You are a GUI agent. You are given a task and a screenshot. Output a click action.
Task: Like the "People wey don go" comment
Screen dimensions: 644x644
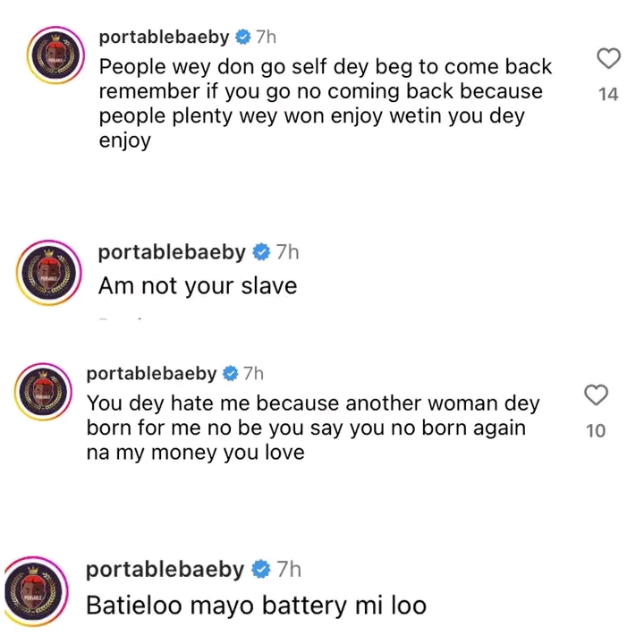click(x=607, y=59)
